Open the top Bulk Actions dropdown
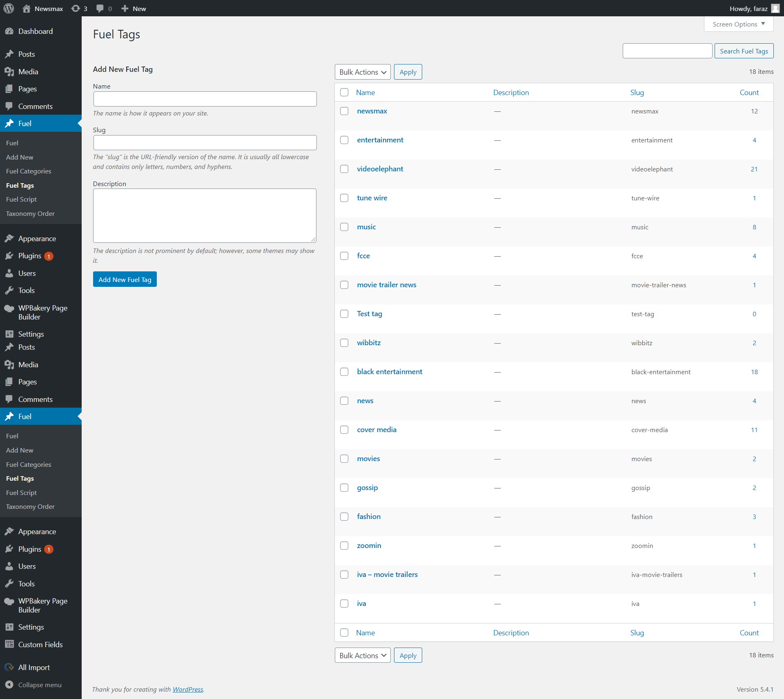The width and height of the screenshot is (784, 699). pos(362,72)
